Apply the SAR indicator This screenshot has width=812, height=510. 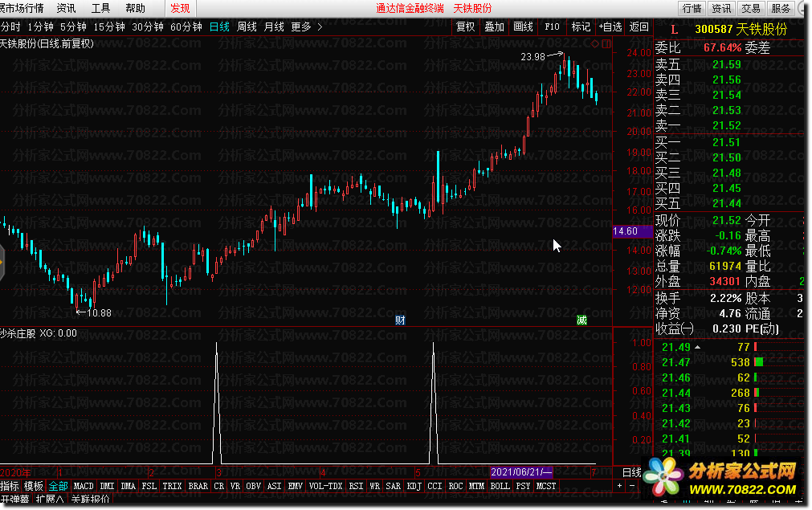[x=393, y=486]
